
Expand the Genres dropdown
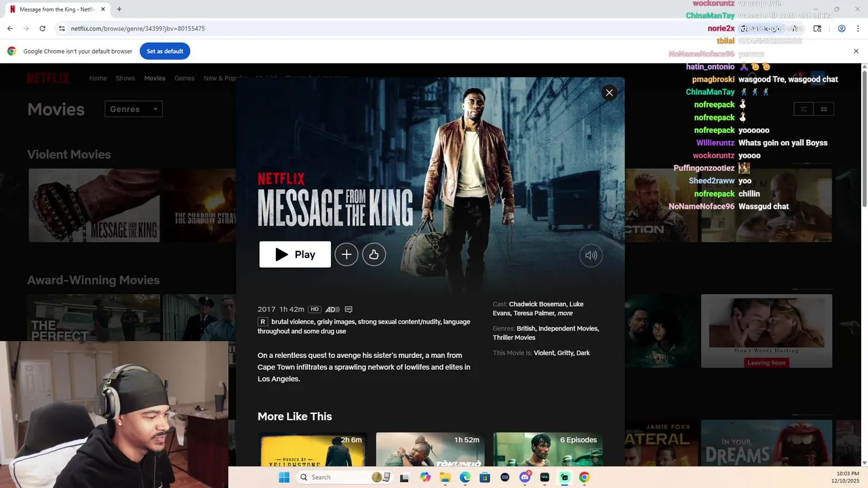134,109
